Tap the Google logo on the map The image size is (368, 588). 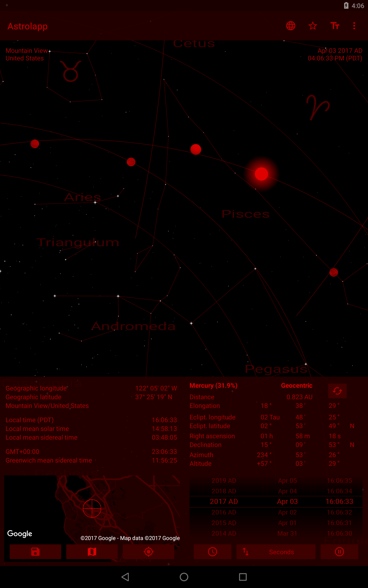pos(20,534)
